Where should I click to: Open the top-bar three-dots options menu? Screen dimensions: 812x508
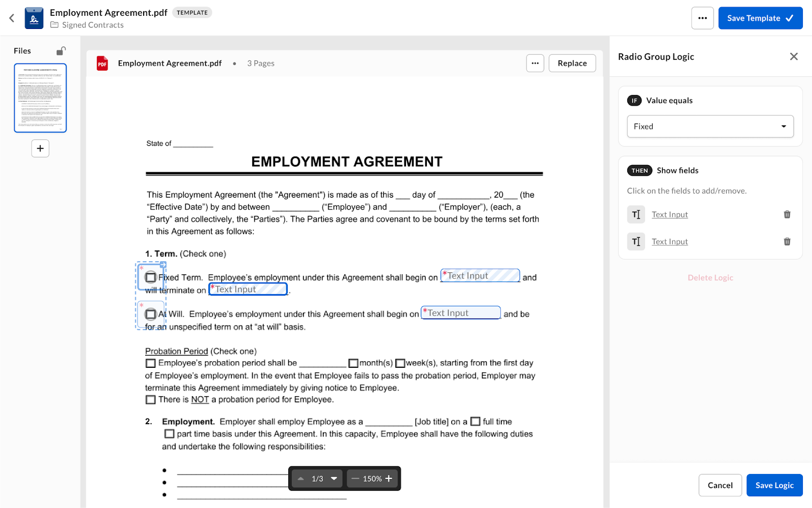click(702, 18)
